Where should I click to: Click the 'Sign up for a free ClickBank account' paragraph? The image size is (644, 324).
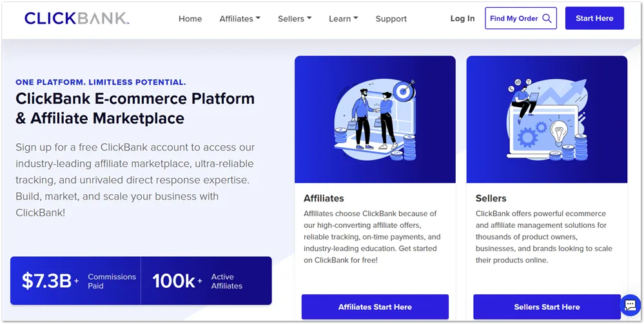(x=135, y=180)
